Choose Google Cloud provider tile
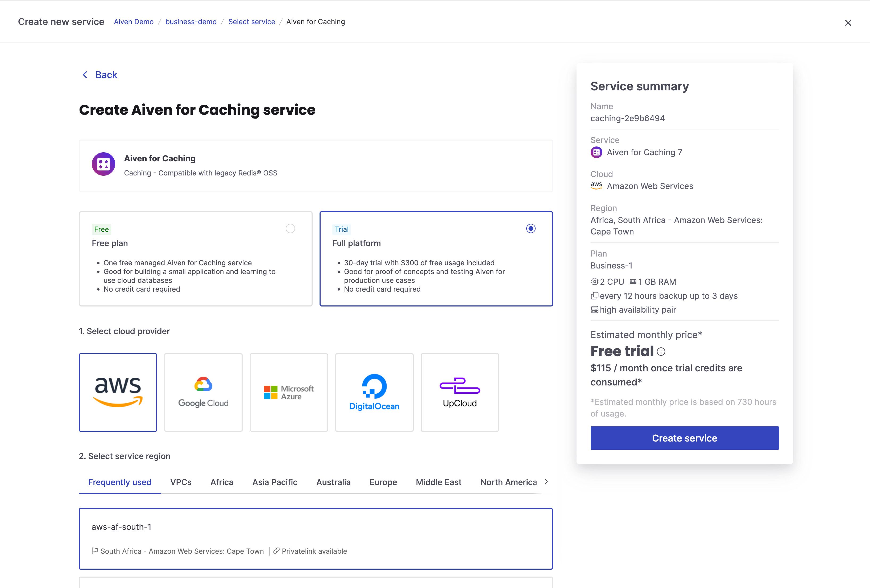The height and width of the screenshot is (588, 870). [x=203, y=392]
